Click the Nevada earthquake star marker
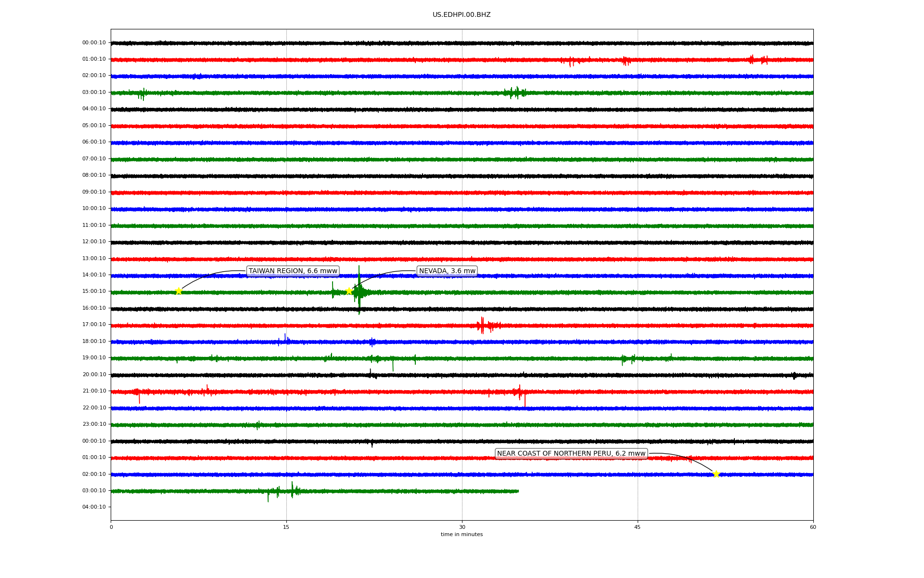 pos(349,291)
